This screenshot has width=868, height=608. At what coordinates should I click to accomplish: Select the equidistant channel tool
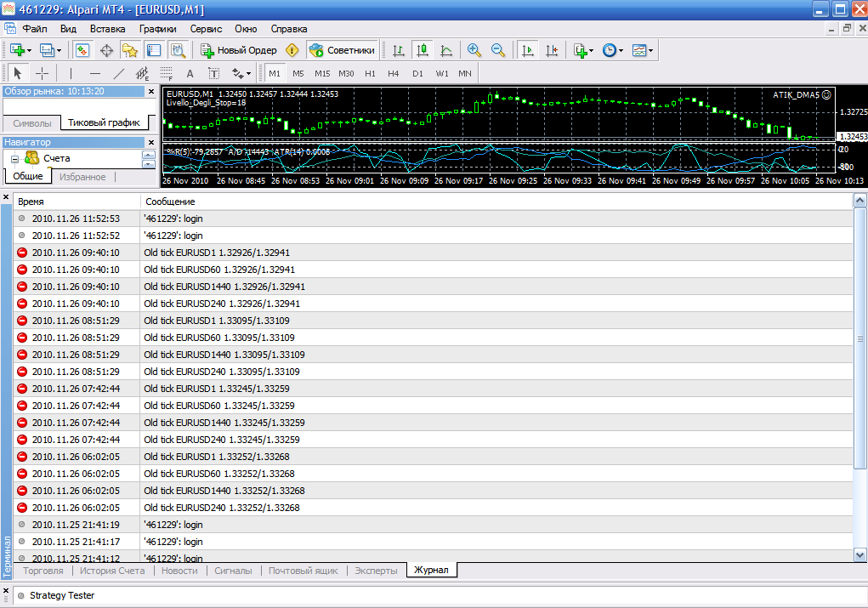(143, 73)
